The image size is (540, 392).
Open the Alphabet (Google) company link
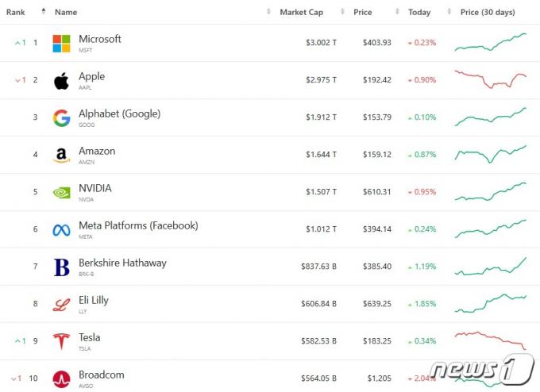pyautogui.click(x=119, y=113)
